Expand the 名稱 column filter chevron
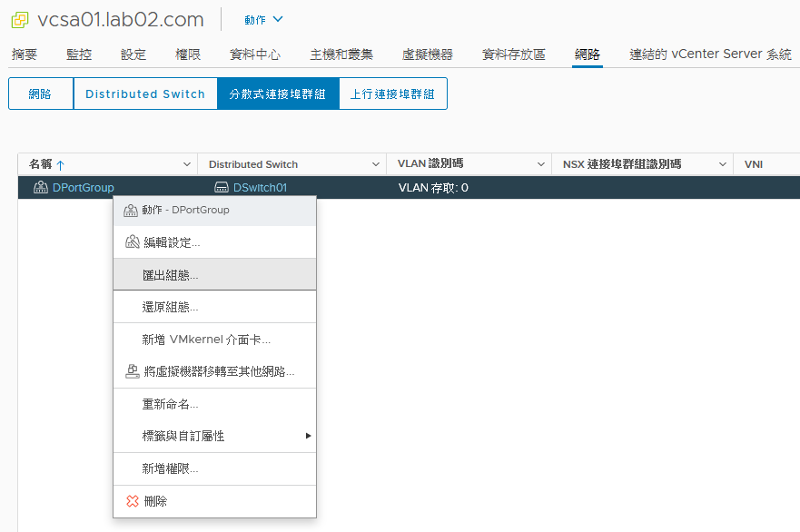Image resolution: width=800 pixels, height=532 pixels. click(187, 164)
